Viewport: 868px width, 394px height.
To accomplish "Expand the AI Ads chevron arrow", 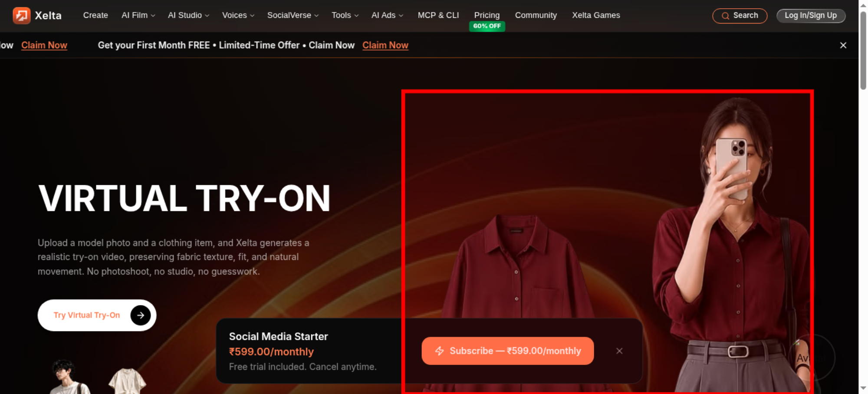I will (401, 16).
